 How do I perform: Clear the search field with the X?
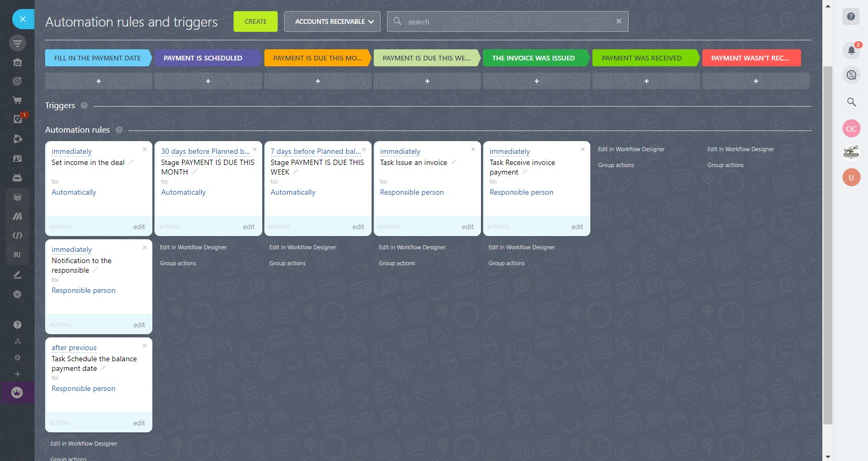618,21
